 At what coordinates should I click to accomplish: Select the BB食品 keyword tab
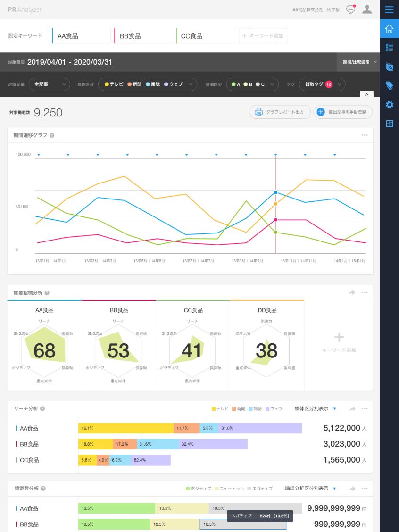tap(143, 36)
